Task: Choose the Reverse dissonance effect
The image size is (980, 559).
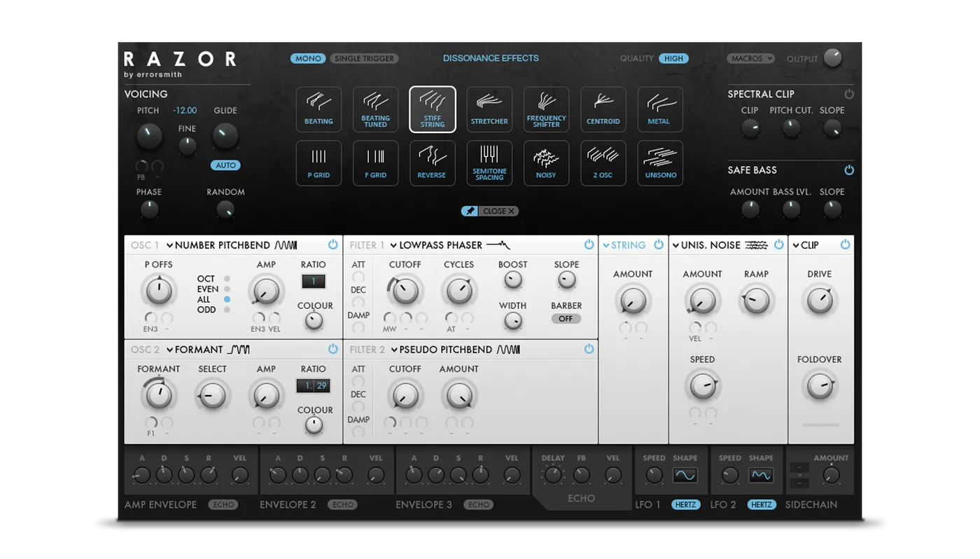Action: click(x=433, y=163)
